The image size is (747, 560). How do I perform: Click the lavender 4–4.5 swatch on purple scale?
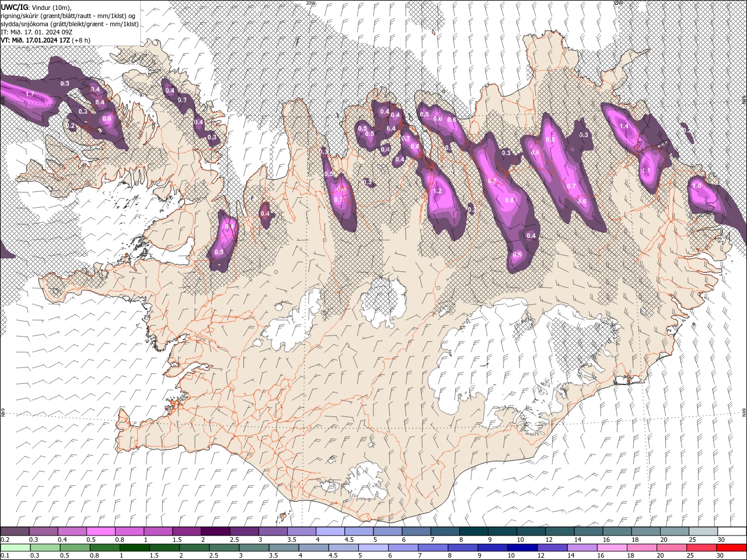coord(330,531)
